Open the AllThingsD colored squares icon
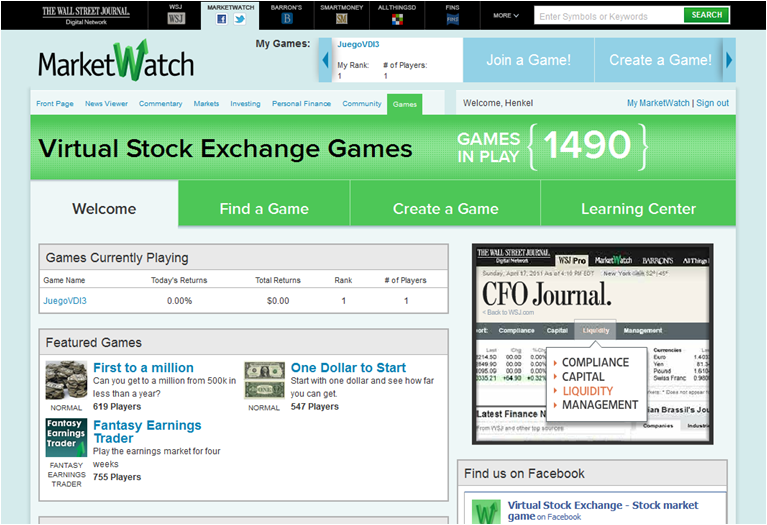The width and height of the screenshot is (767, 525). 397,19
